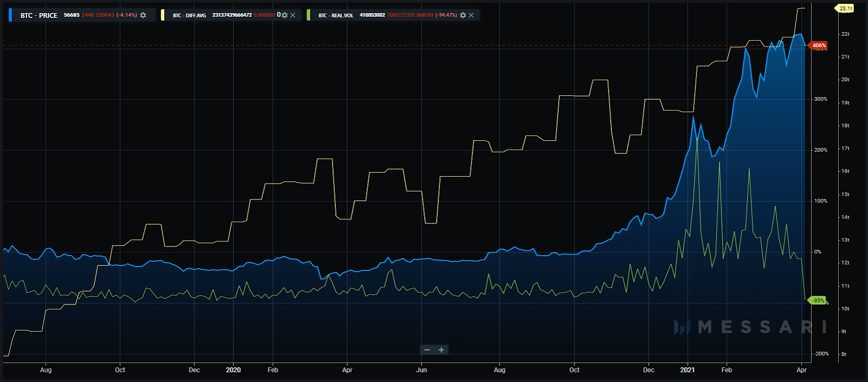Screen dimensions: 868x382
Task: Remove the BTC - REAL.VOL series
Action: [471, 15]
